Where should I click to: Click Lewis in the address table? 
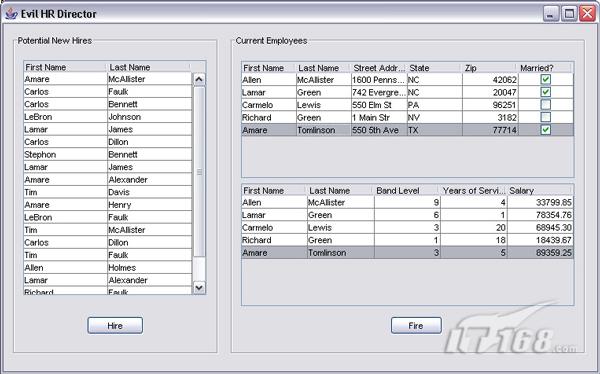click(x=324, y=105)
